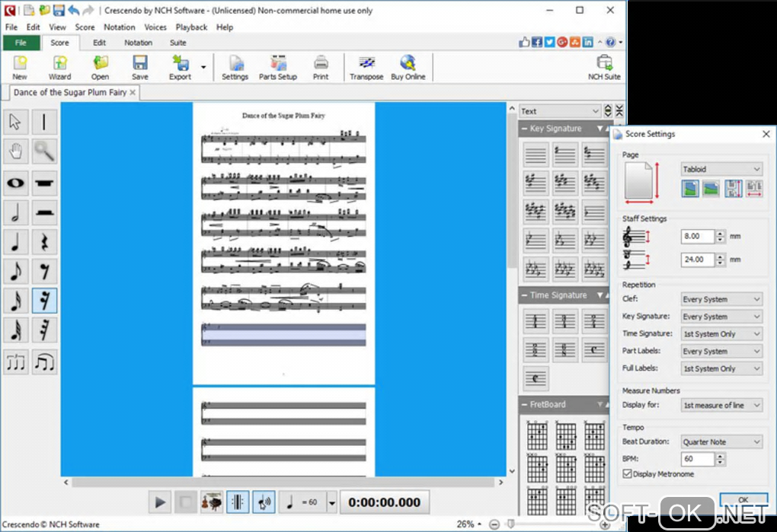Click Buy Online icon

408,68
